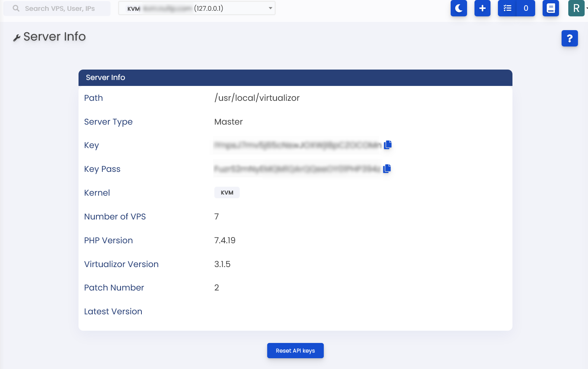Click the Latest Version label
588x369 pixels.
click(x=113, y=311)
